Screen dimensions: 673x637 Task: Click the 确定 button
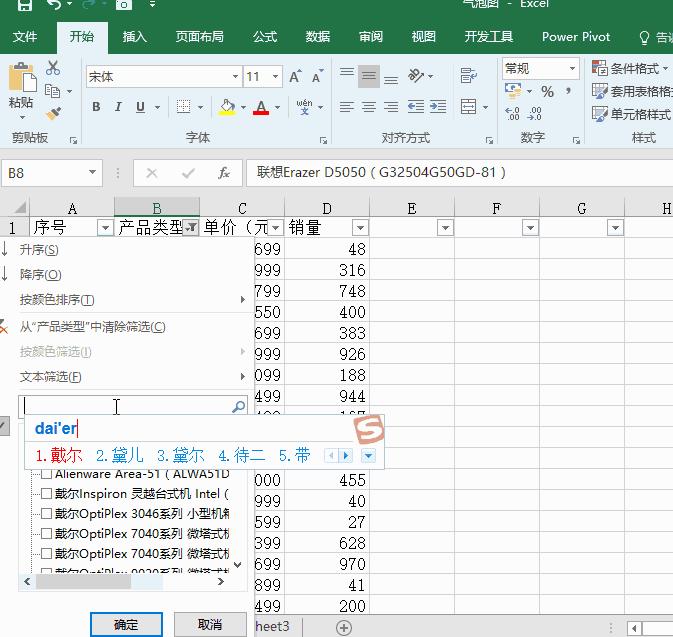[126, 625]
